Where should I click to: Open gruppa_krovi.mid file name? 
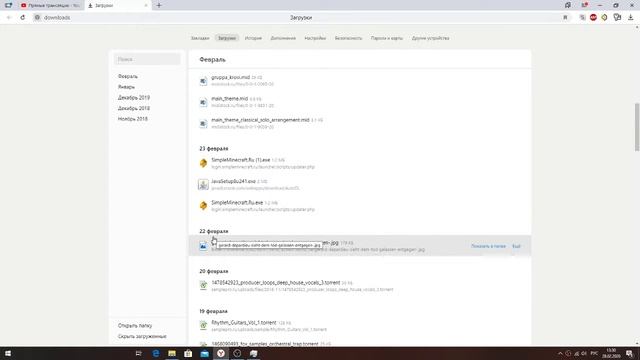231,77
